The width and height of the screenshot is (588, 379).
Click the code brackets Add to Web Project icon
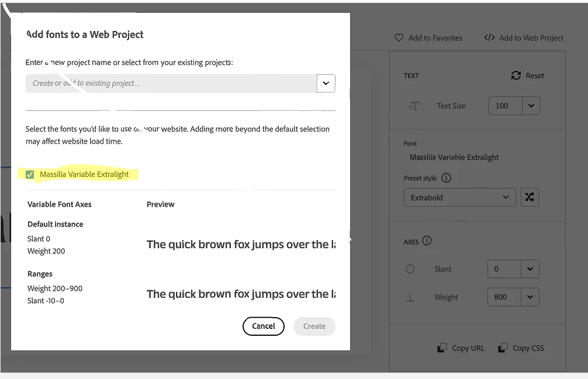pos(489,37)
